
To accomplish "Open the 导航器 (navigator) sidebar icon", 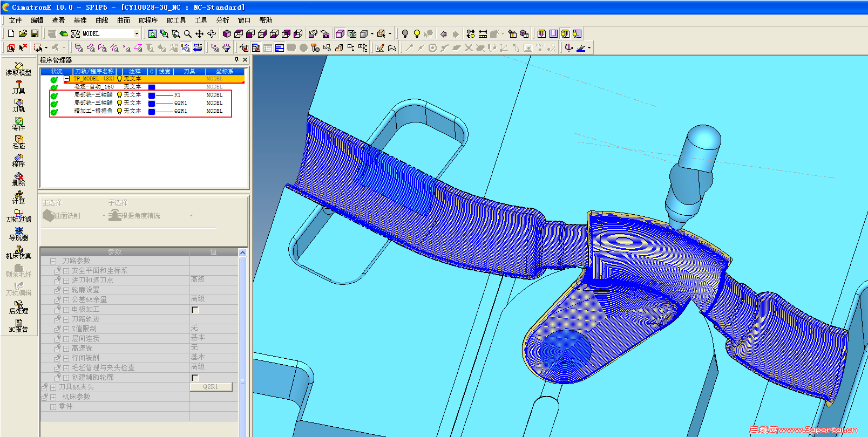I will pos(18,234).
